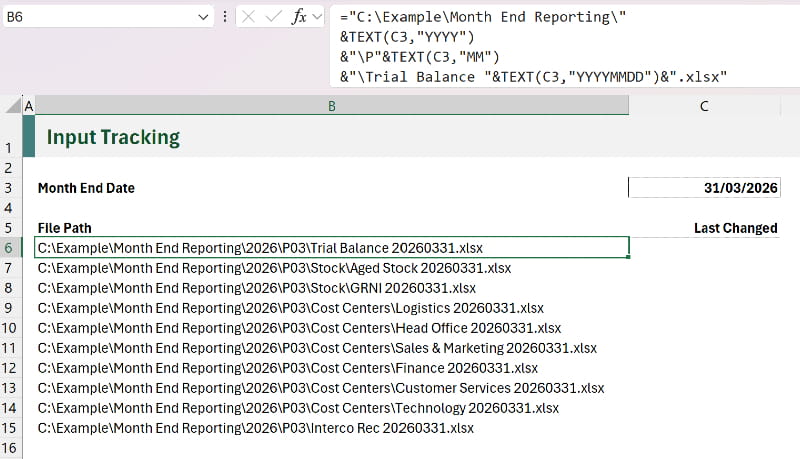Select all cells with corner triangle
The image size is (800, 459).
(x=13, y=106)
